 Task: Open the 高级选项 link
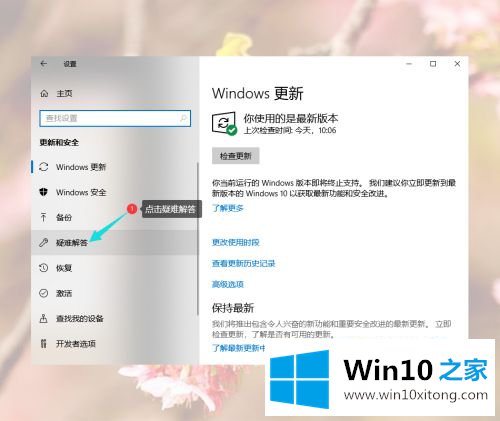[x=228, y=284]
